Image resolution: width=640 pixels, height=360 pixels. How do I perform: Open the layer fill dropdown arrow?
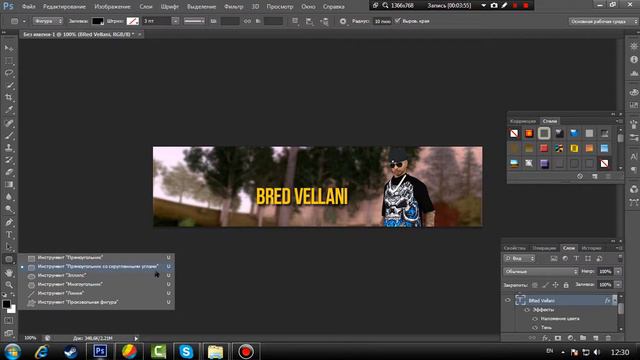(x=618, y=284)
